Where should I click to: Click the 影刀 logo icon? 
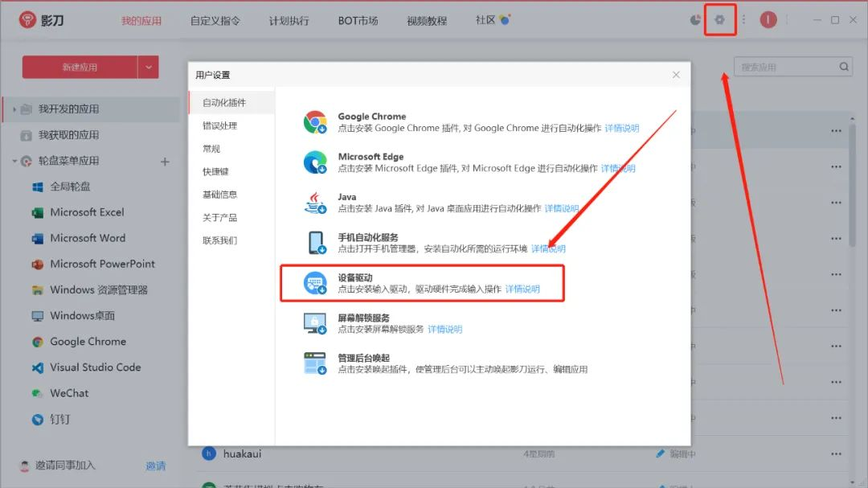click(27, 20)
